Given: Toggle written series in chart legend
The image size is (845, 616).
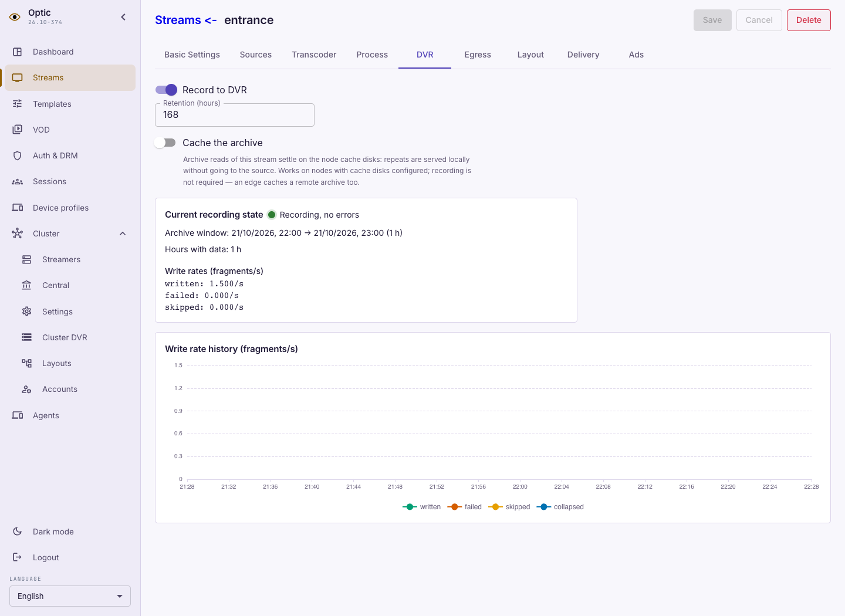Looking at the screenshot, I should pyautogui.click(x=421, y=507).
